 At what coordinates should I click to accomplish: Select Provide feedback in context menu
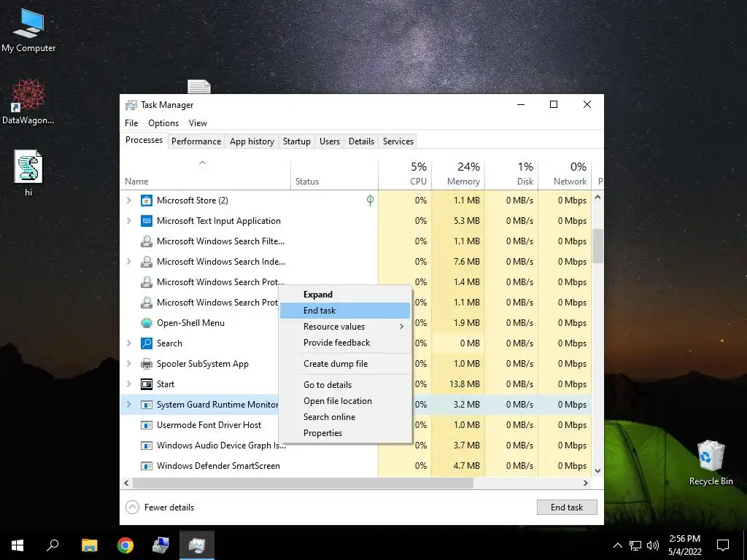tap(345, 343)
